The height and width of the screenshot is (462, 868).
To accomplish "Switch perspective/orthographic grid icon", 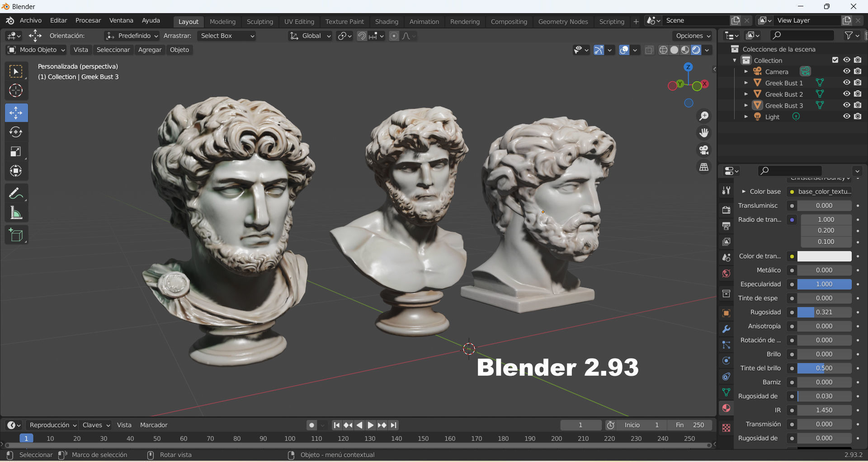I will coord(704,167).
